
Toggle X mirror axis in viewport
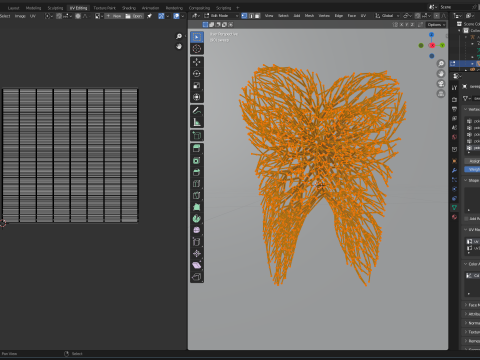pos(402,25)
